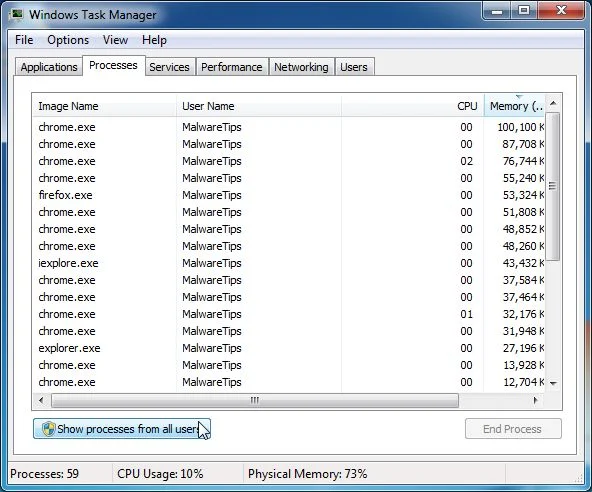
Task: Click the vertical scrollbar down arrow
Action: tap(553, 384)
